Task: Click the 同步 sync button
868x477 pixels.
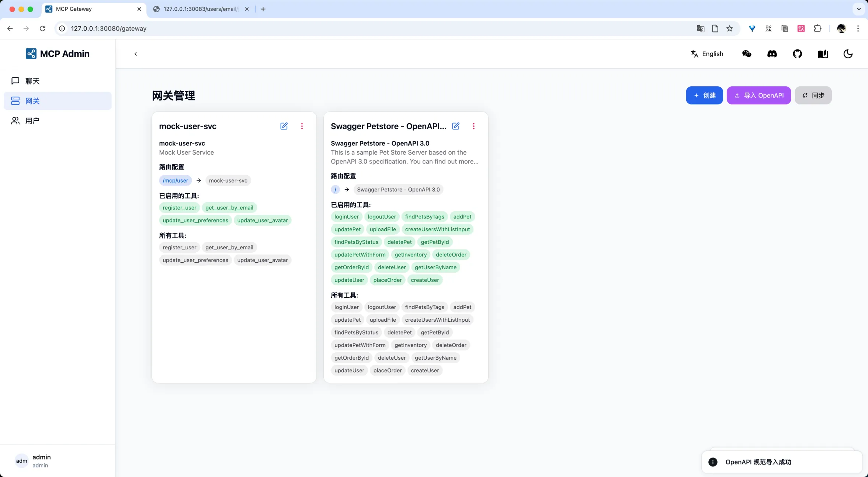Action: [813, 96]
